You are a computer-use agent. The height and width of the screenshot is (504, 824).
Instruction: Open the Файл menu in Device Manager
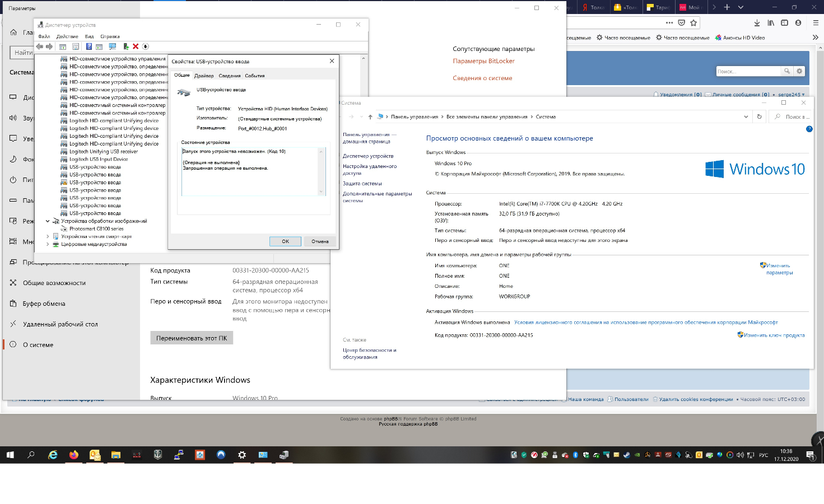point(44,36)
